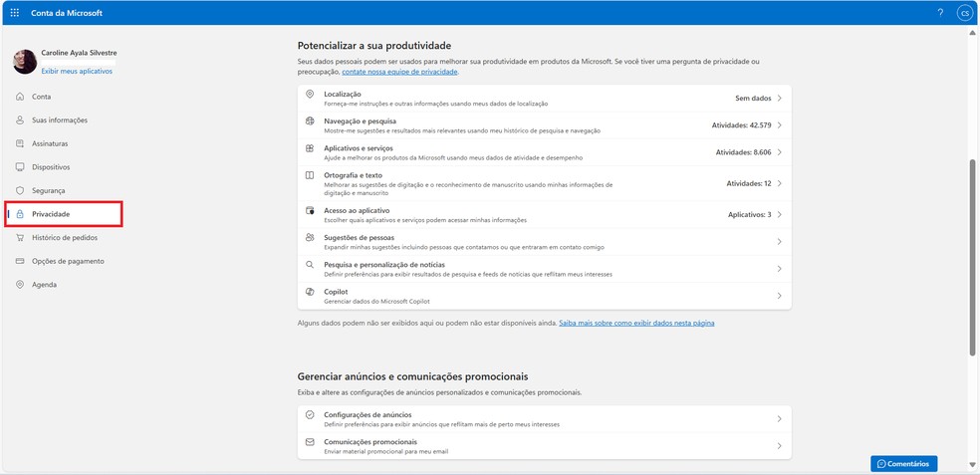Click the Acesso ao aplicativo icon

310,211
